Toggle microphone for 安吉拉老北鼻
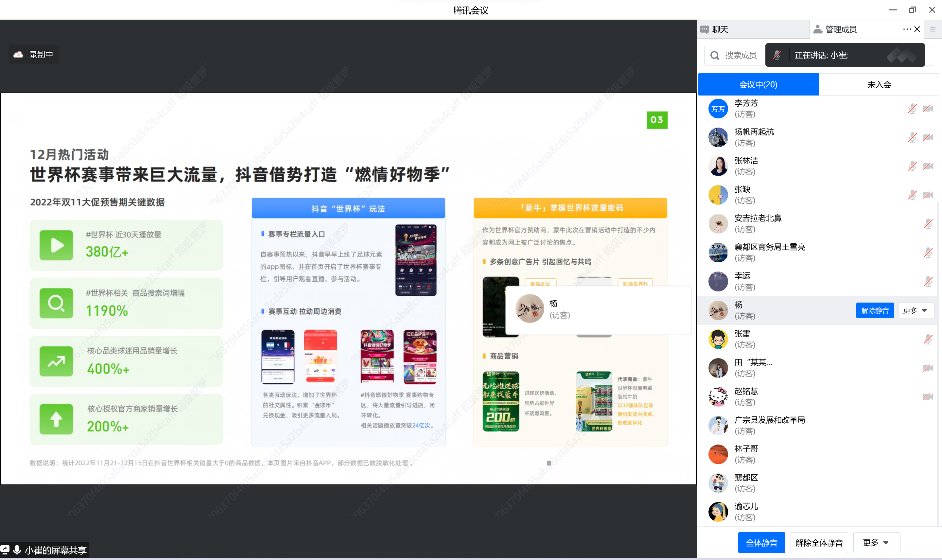The height and width of the screenshot is (560, 942). 928,224
